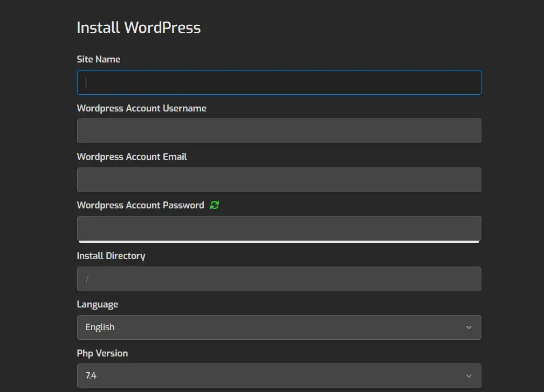Regenerate password with green refresh icon
Image resolution: width=544 pixels, height=392 pixels.
(x=215, y=205)
